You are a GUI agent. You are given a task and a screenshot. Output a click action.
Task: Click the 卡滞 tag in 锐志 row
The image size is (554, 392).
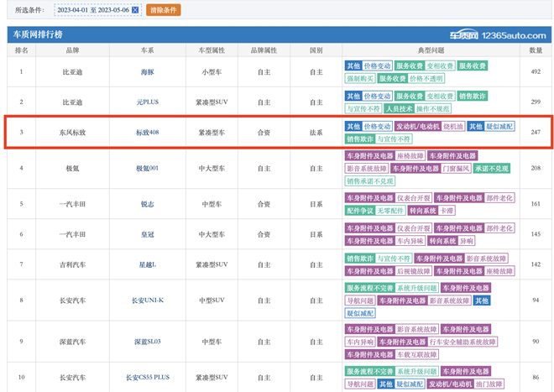coord(447,211)
